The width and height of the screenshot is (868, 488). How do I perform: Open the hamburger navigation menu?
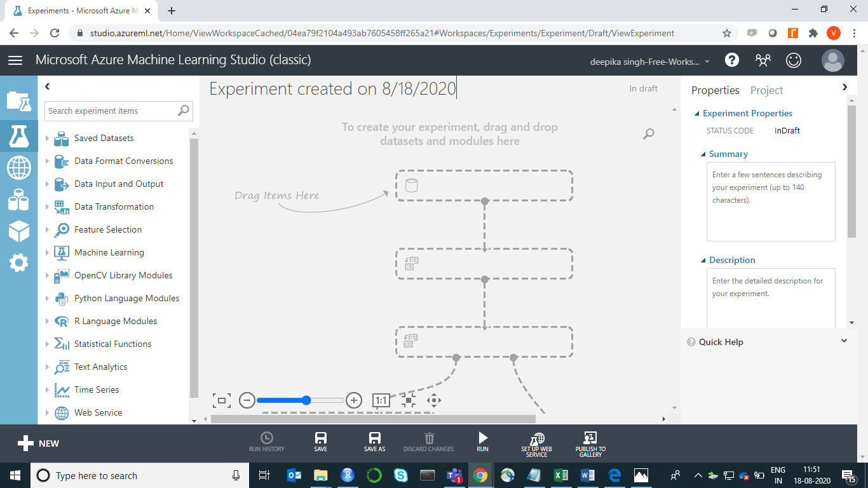pos(15,60)
